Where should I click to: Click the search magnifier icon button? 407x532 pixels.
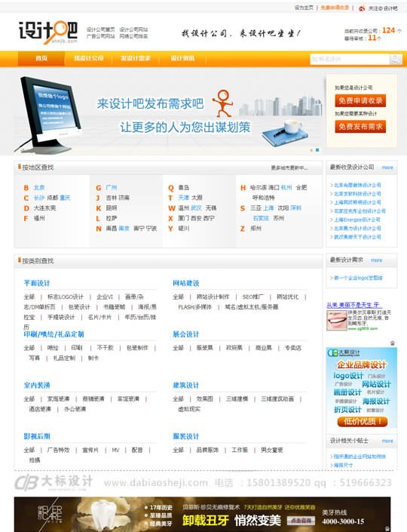click(x=396, y=60)
